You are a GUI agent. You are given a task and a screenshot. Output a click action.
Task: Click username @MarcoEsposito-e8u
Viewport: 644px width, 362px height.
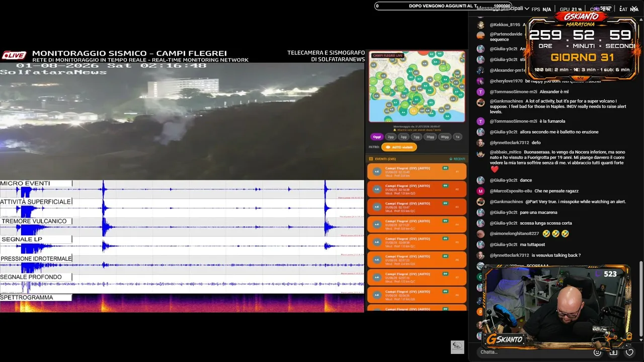[511, 191]
